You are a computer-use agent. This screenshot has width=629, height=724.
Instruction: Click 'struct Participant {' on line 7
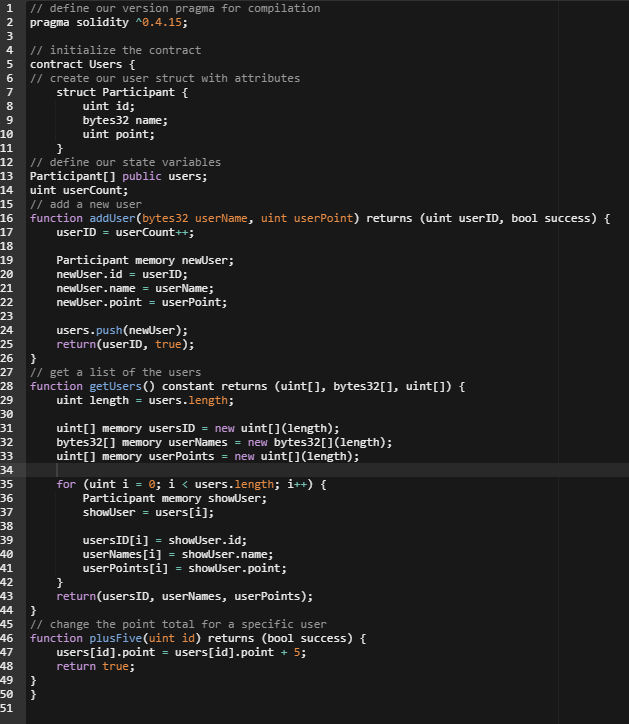[122, 92]
